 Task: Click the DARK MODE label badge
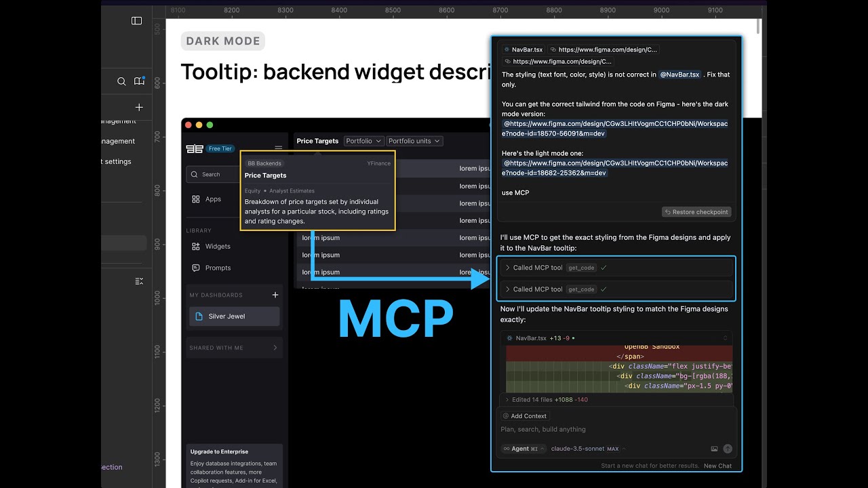pyautogui.click(x=223, y=41)
